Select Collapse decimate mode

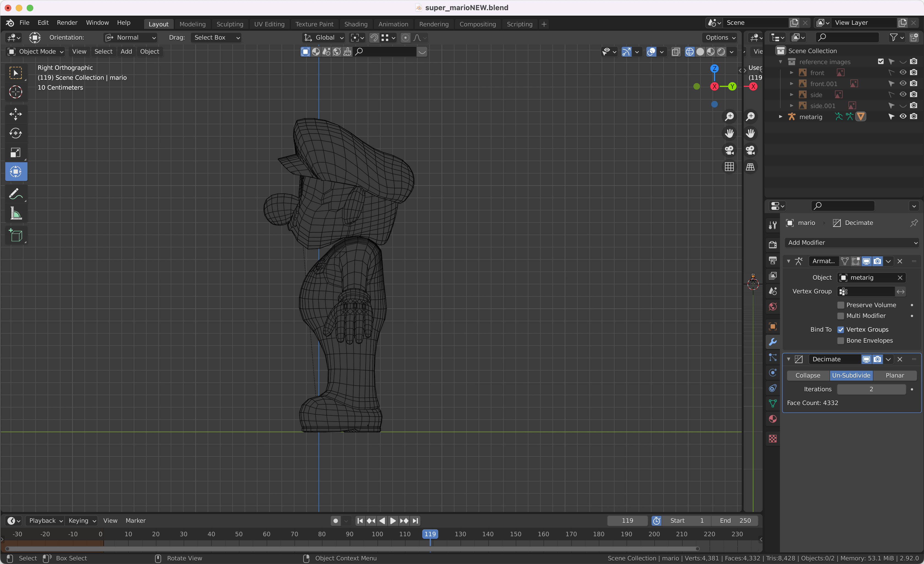[808, 376]
